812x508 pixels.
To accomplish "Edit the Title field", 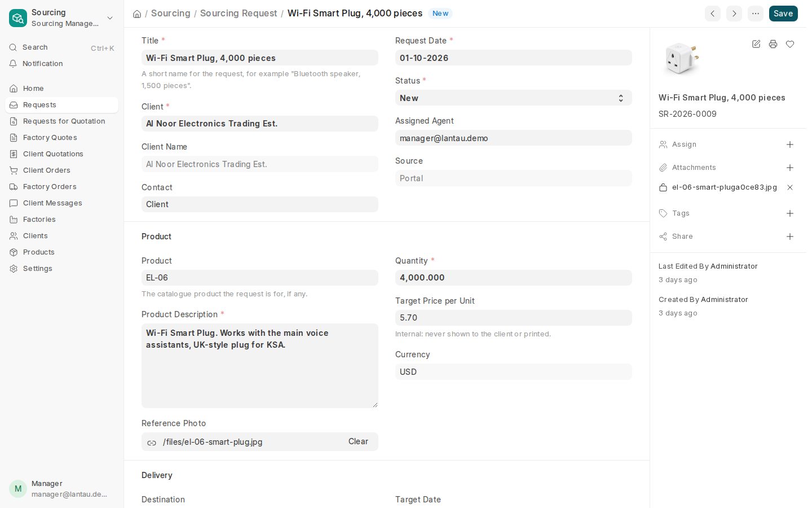I will point(260,58).
